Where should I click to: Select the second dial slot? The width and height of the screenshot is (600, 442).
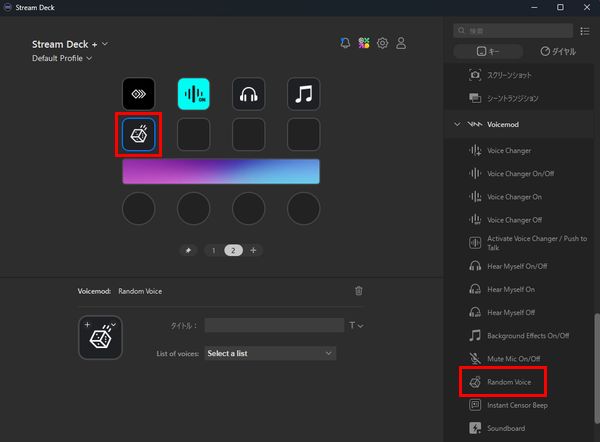point(194,208)
